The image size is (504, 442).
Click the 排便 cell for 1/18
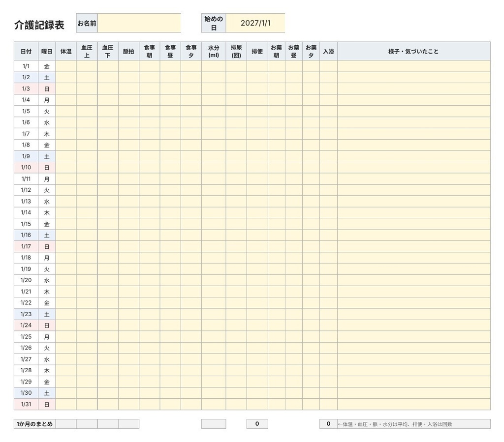(x=257, y=258)
